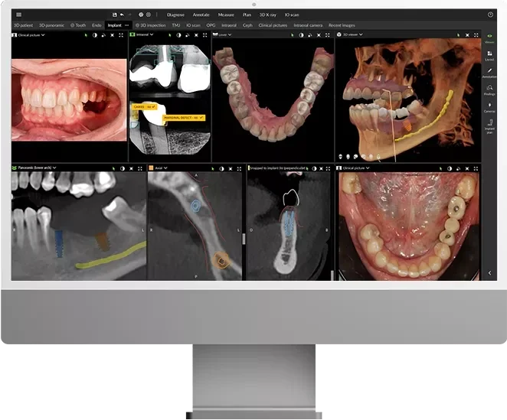
Task: Maximize the 3D viewer pane
Action: (x=476, y=34)
